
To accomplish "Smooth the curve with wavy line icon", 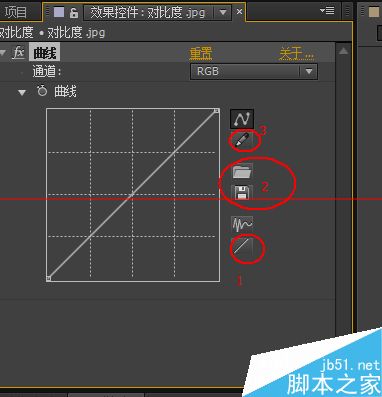I will [x=242, y=224].
